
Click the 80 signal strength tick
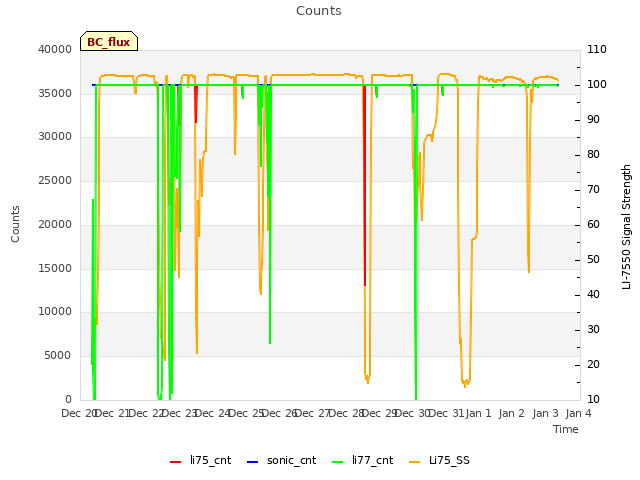click(593, 155)
